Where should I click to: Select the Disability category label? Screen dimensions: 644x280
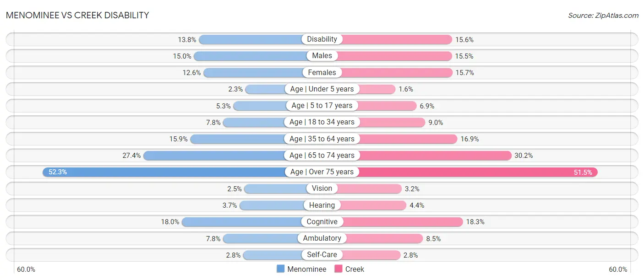tap(322, 39)
